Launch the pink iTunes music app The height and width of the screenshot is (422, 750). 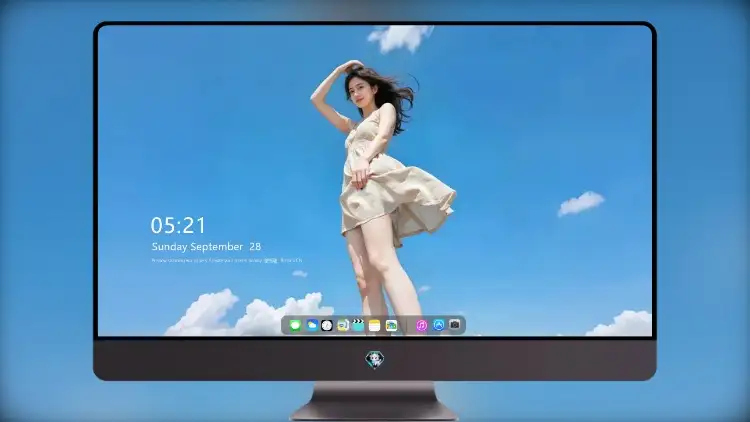click(x=421, y=325)
